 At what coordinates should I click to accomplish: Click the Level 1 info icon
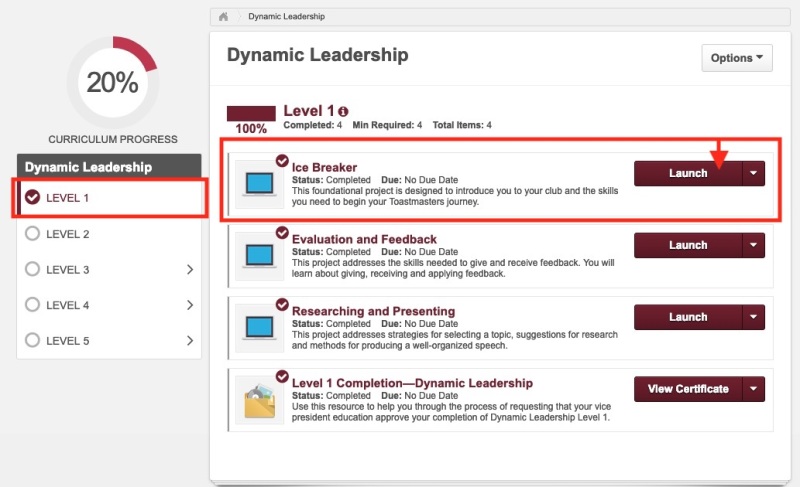point(343,111)
